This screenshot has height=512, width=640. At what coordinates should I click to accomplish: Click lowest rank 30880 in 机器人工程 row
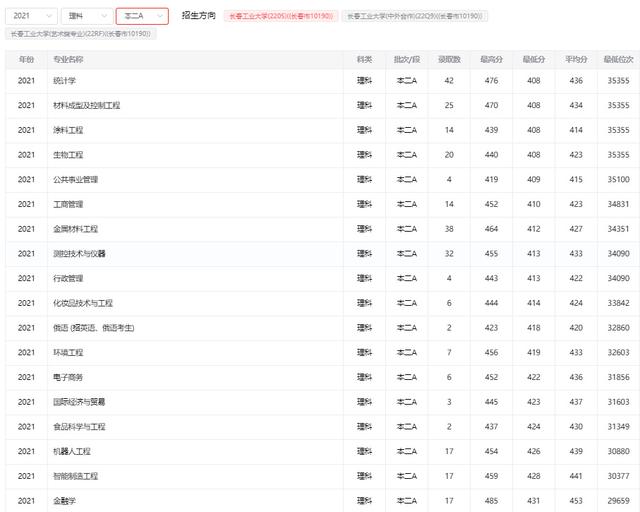coord(618,451)
